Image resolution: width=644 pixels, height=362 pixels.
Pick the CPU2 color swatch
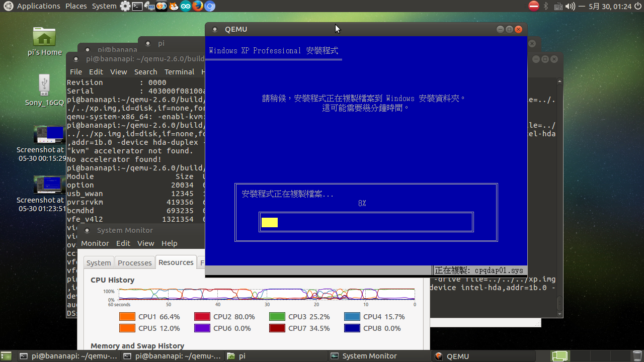[202, 317]
